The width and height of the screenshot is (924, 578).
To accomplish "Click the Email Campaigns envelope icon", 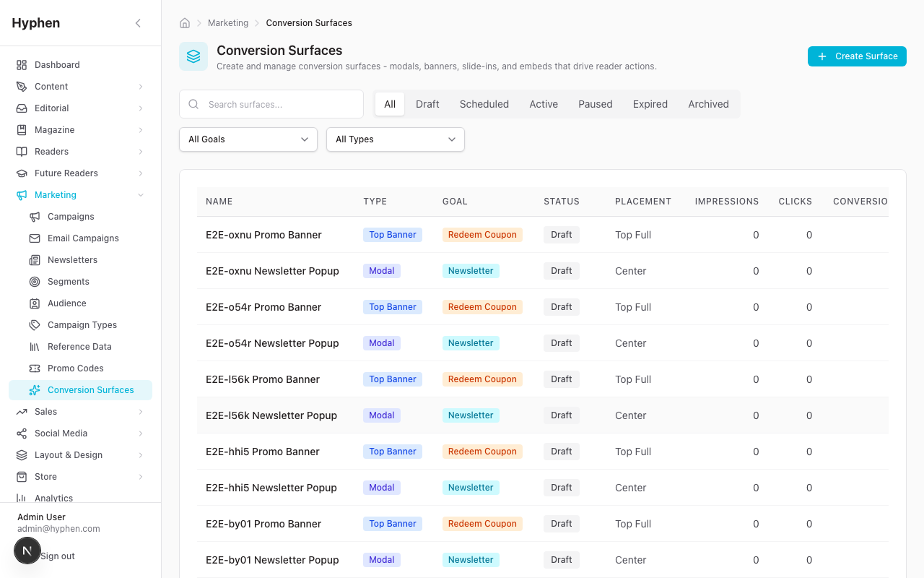I will (35, 238).
